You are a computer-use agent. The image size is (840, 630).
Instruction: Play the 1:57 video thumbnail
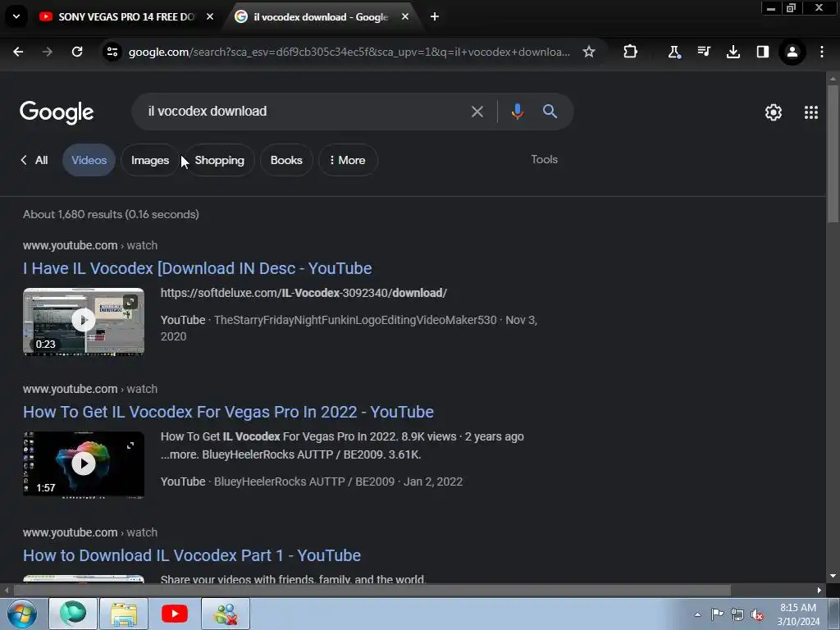click(84, 464)
